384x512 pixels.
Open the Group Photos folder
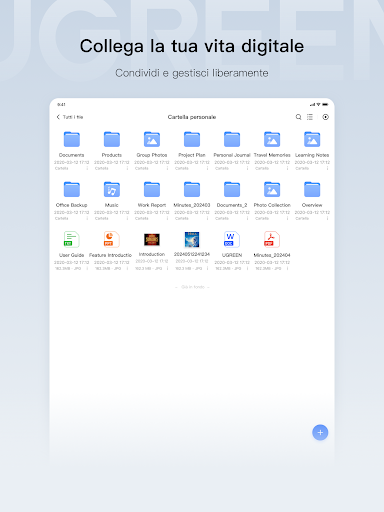coord(152,140)
